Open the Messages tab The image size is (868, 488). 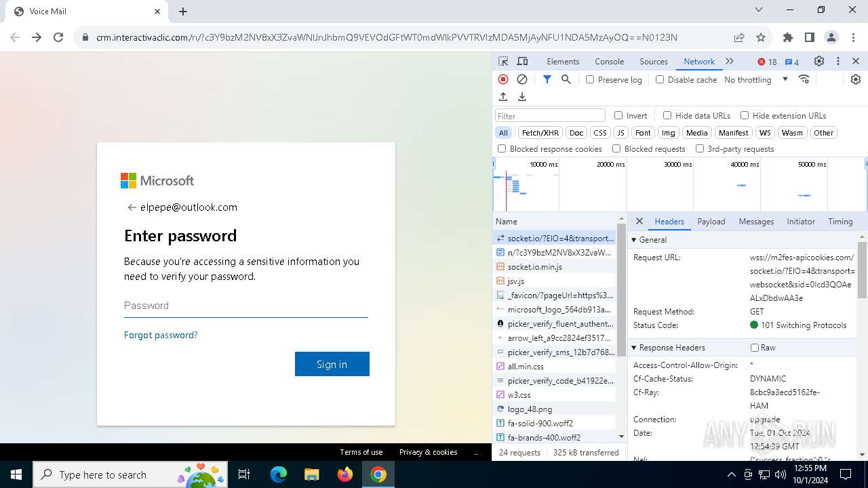pyautogui.click(x=756, y=221)
